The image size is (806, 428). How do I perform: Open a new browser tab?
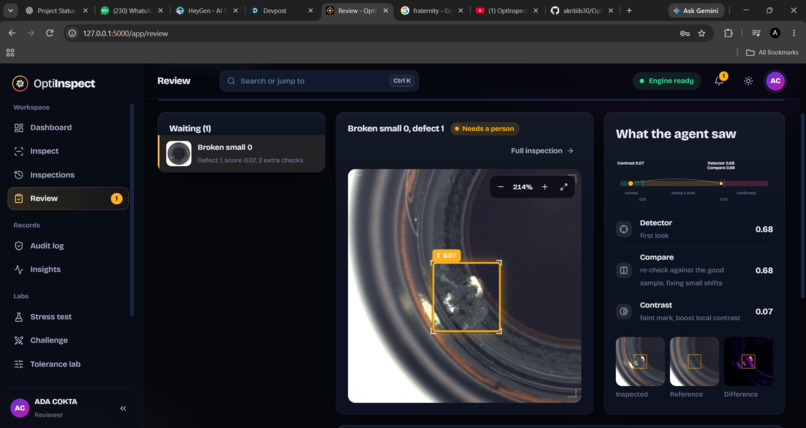tap(629, 10)
